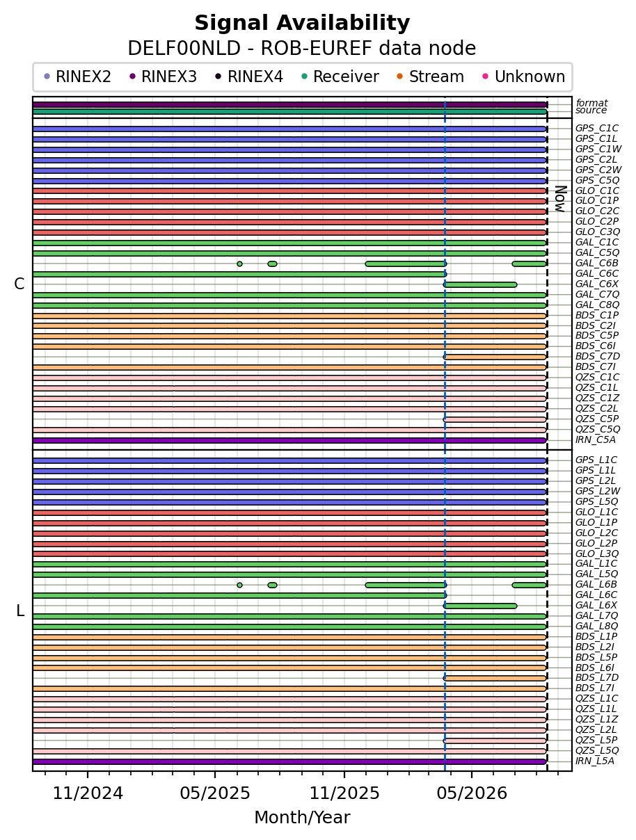The image size is (636, 840).
Task: Click the Receiver legend marker
Action: click(x=304, y=76)
